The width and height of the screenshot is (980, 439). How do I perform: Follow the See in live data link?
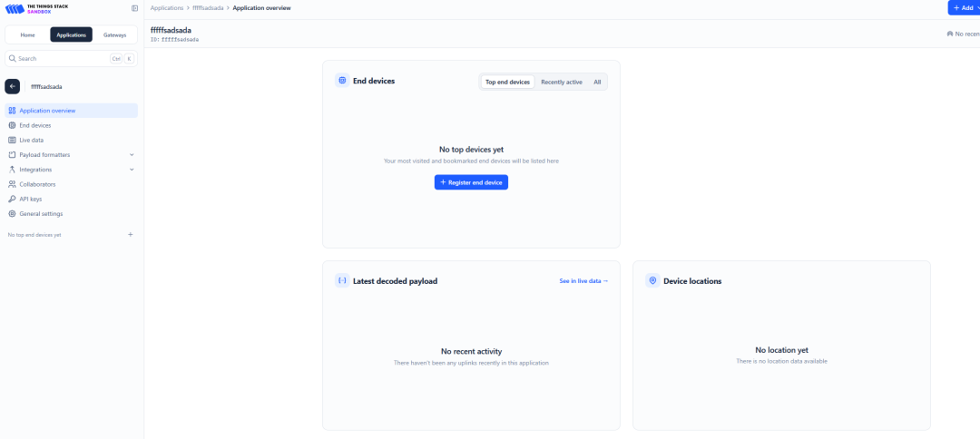[x=583, y=281]
